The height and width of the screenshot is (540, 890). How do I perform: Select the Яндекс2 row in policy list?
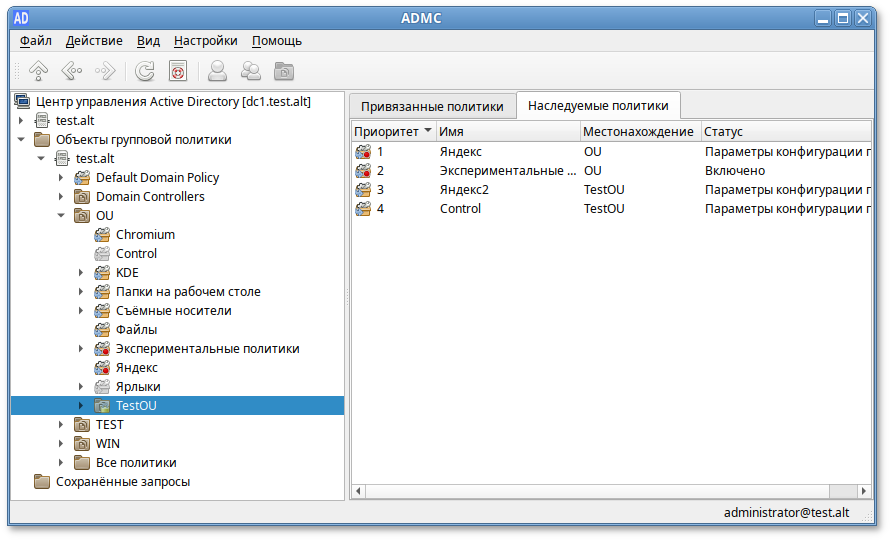point(464,190)
